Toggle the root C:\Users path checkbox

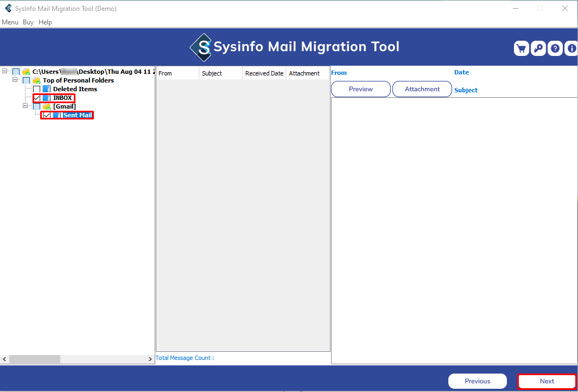(x=16, y=72)
